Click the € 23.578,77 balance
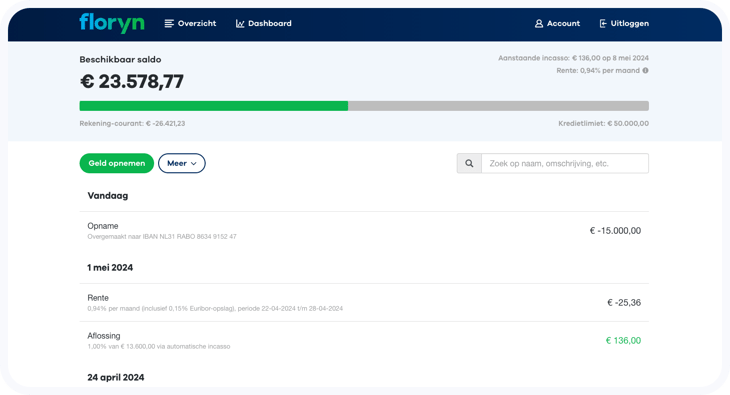This screenshot has height=395, width=730. tap(132, 82)
